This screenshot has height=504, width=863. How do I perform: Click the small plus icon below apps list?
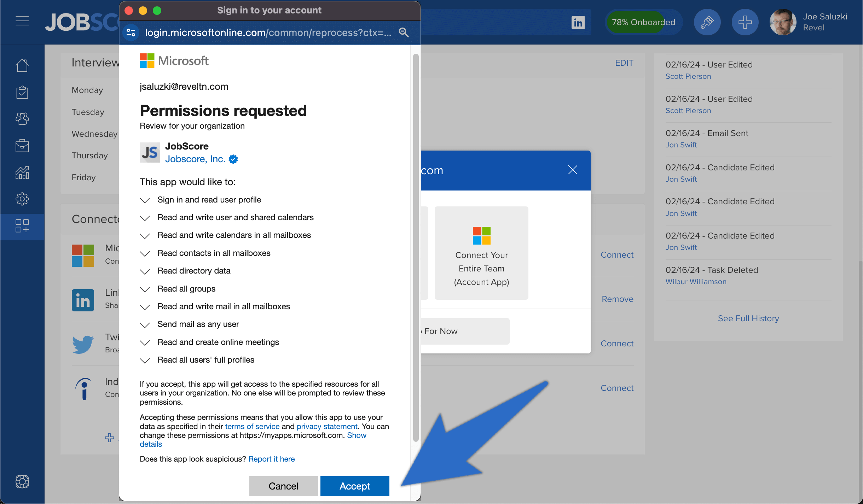(x=109, y=438)
